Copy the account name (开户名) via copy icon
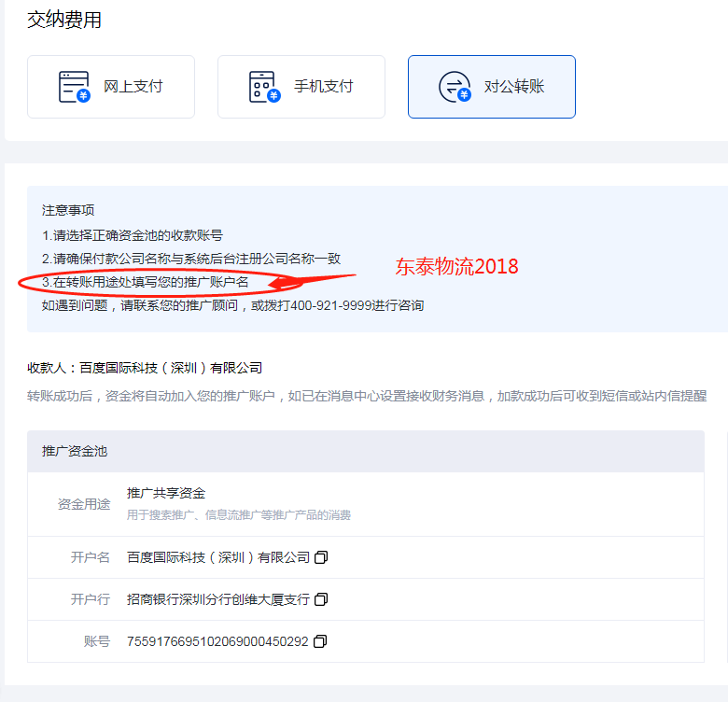 (x=321, y=557)
